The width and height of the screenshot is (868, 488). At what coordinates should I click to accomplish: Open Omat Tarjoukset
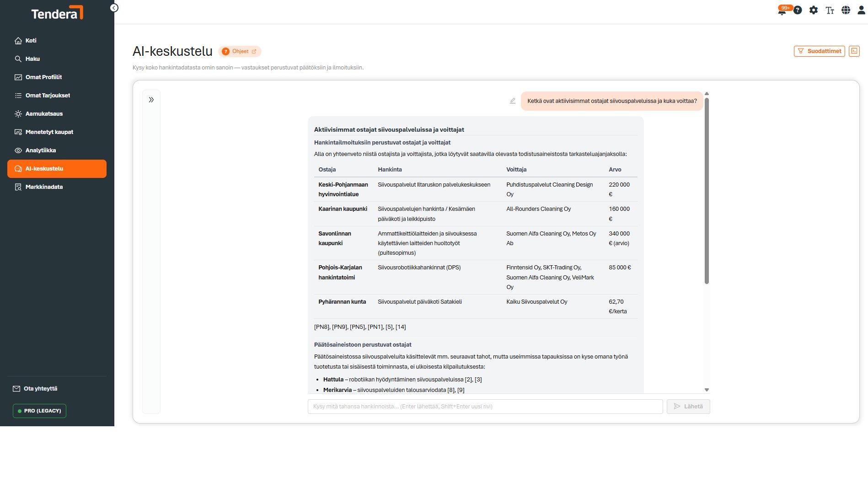coord(57,96)
